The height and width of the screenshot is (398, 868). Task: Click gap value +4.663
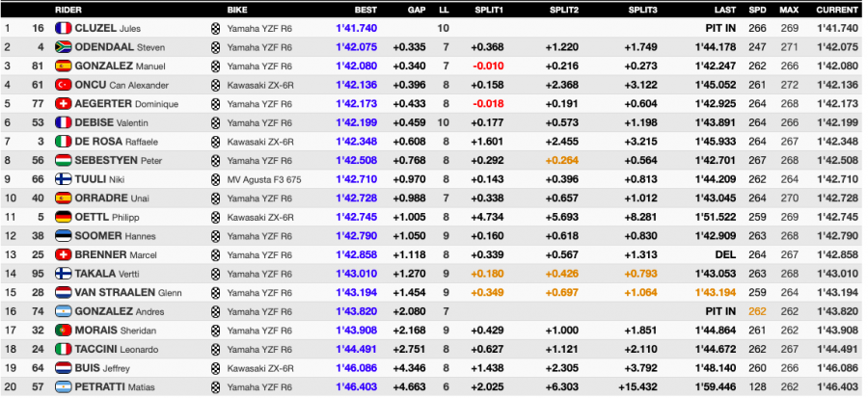(410, 386)
